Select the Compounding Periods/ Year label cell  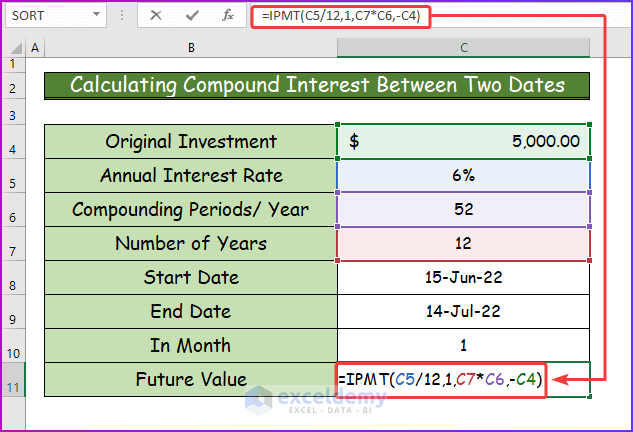(191, 210)
